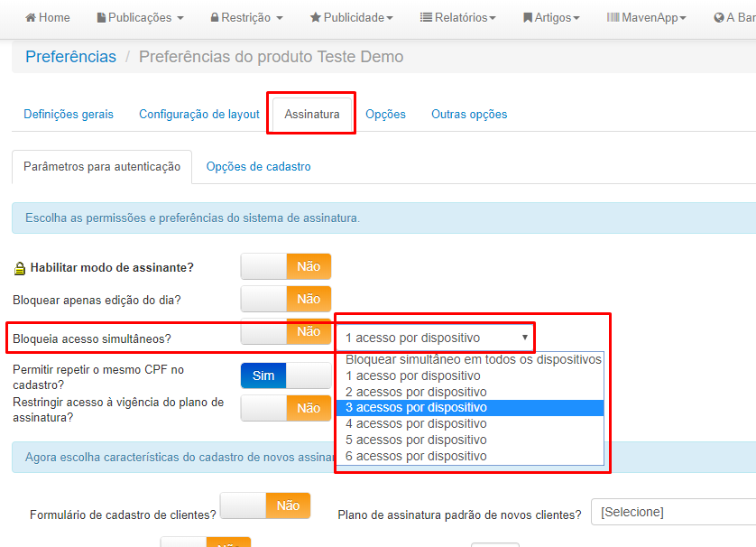Image resolution: width=756 pixels, height=547 pixels.
Task: Choose 4 acessos por dispositivo option
Action: tap(470, 423)
